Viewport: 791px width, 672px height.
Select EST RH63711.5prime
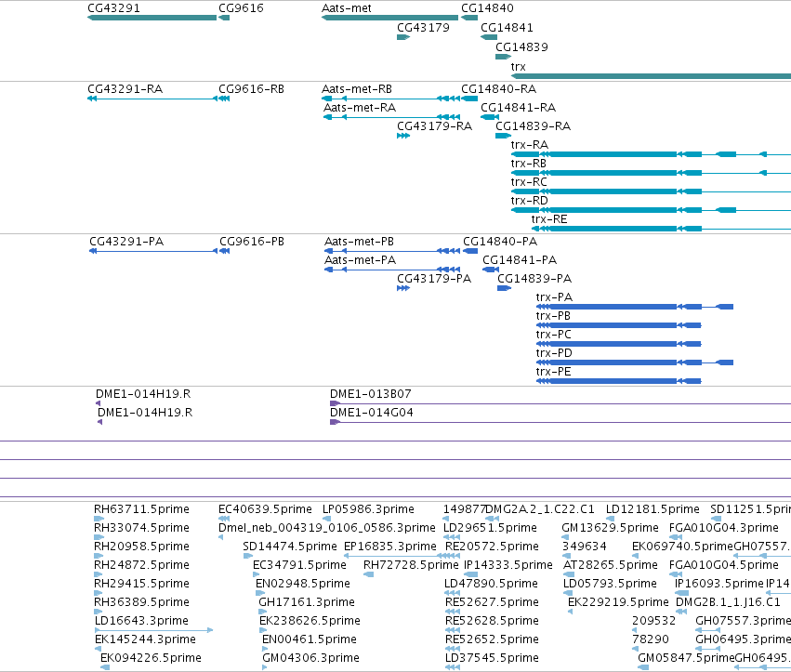[141, 510]
